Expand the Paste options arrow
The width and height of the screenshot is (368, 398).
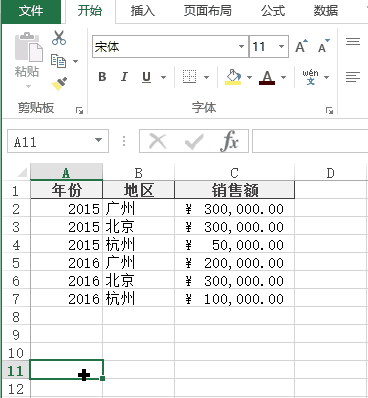(28, 87)
